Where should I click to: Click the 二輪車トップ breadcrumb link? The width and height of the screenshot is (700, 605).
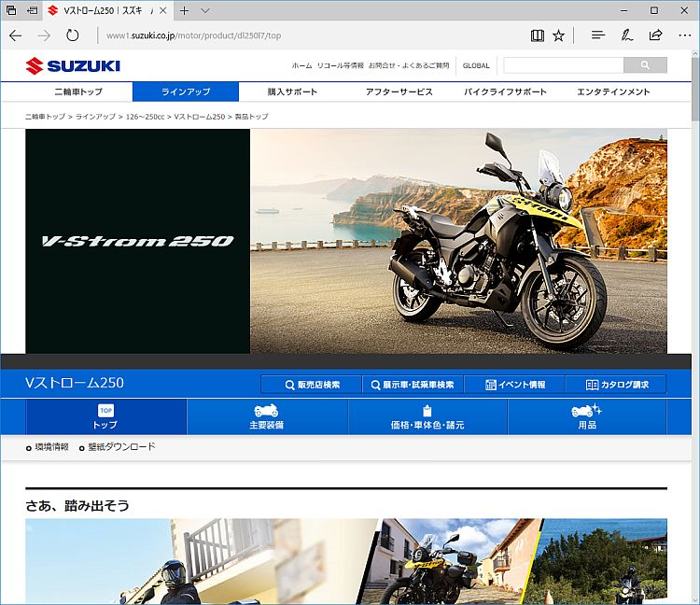coord(45,117)
